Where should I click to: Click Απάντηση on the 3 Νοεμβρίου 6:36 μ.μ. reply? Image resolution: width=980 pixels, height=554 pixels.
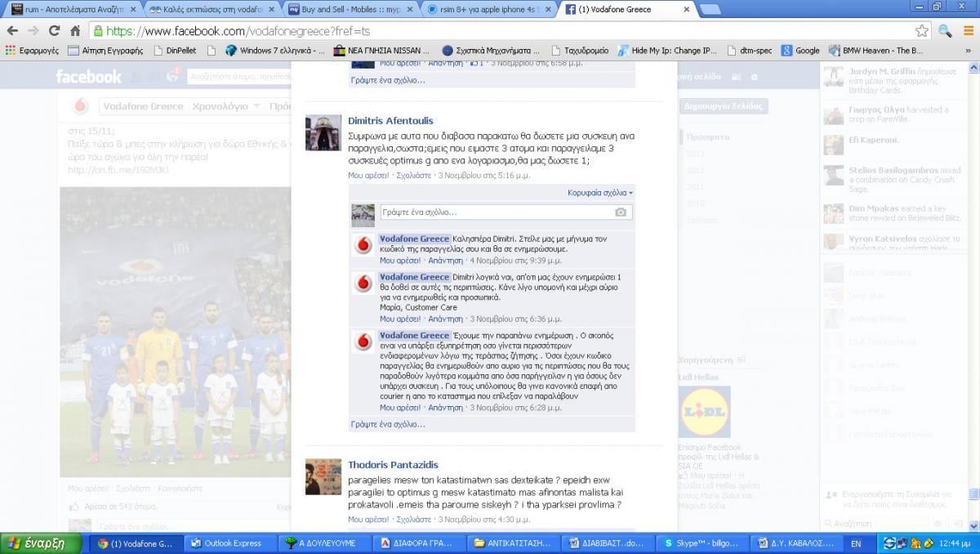pyautogui.click(x=446, y=319)
